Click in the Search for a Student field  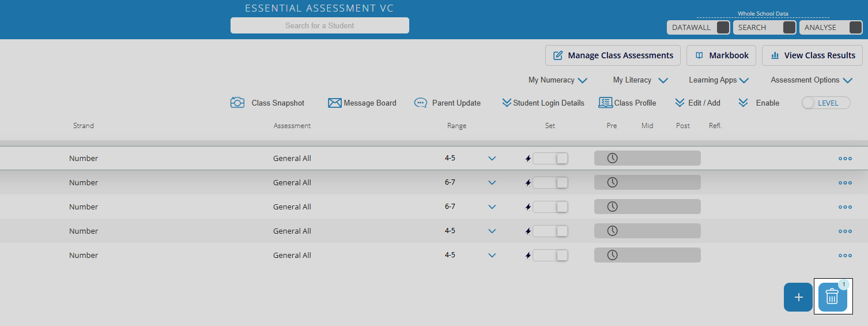pos(320,25)
